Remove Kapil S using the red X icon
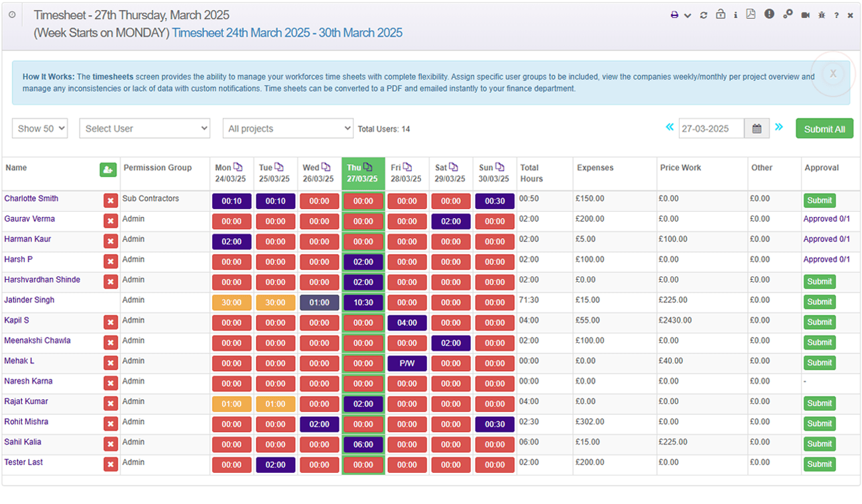Viewport: 862px width, 504px height. tap(110, 322)
